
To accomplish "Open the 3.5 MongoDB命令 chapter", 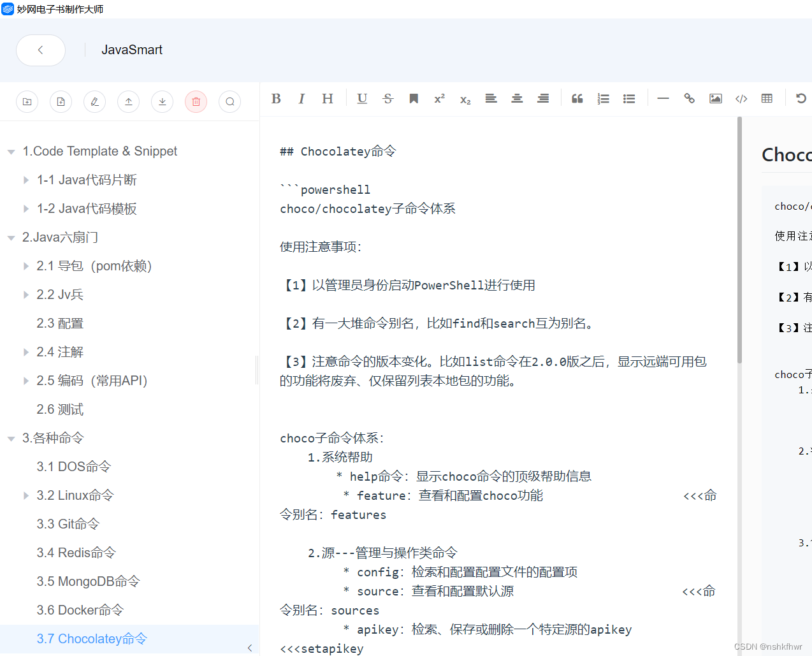I will pos(88,581).
